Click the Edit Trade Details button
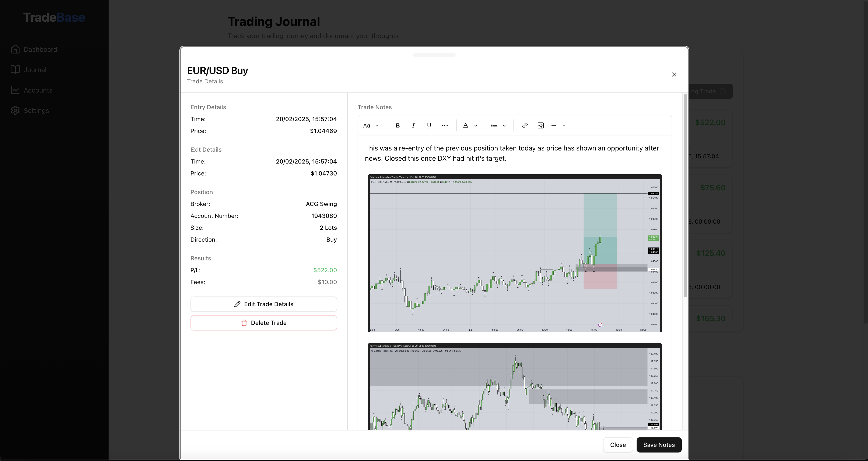The height and width of the screenshot is (461, 868). click(263, 304)
